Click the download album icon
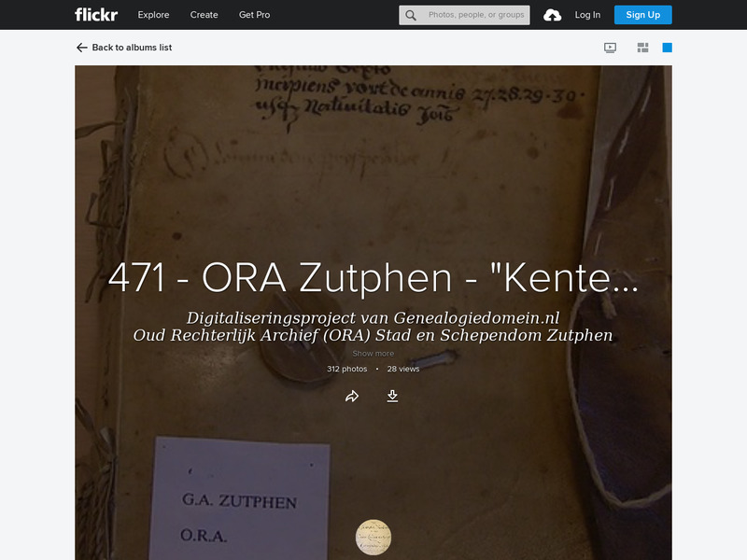 point(393,396)
